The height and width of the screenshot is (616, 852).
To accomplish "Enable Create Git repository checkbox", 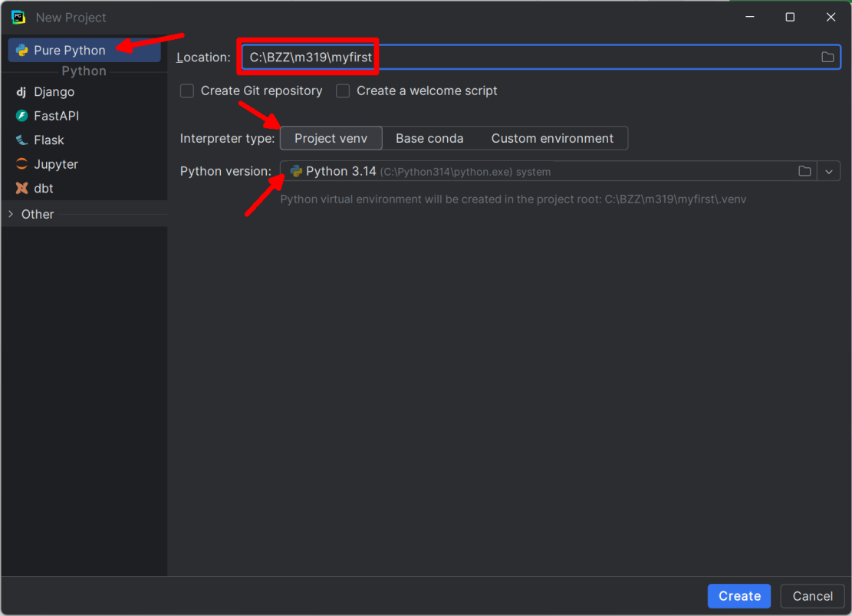I will [x=187, y=91].
